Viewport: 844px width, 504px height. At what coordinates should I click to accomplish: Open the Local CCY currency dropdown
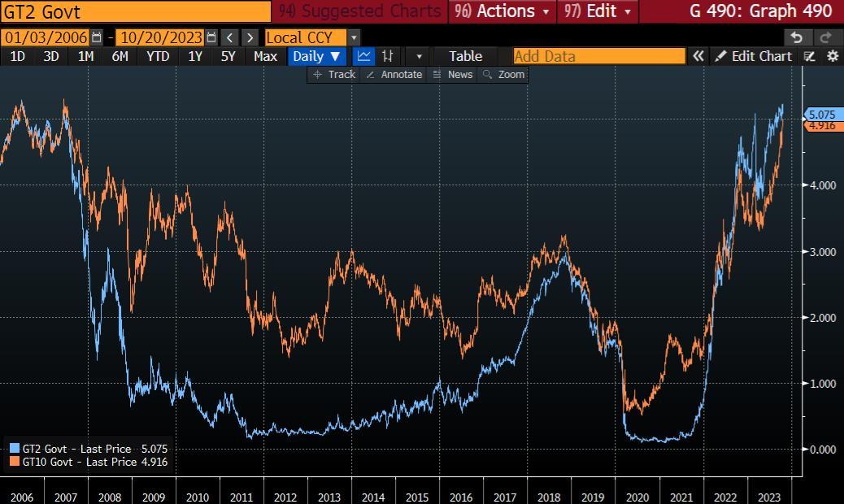tap(354, 37)
